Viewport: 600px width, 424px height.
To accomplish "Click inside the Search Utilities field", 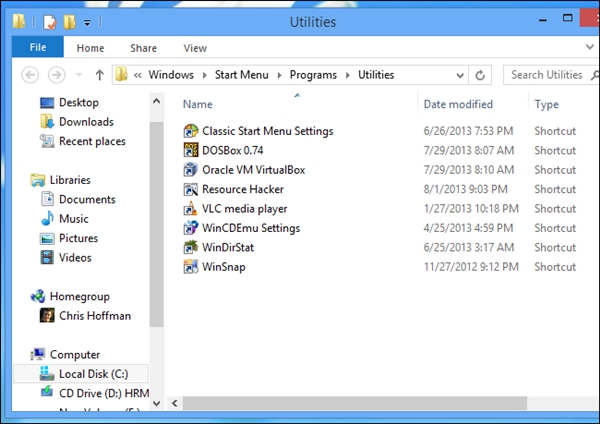I will 546,75.
